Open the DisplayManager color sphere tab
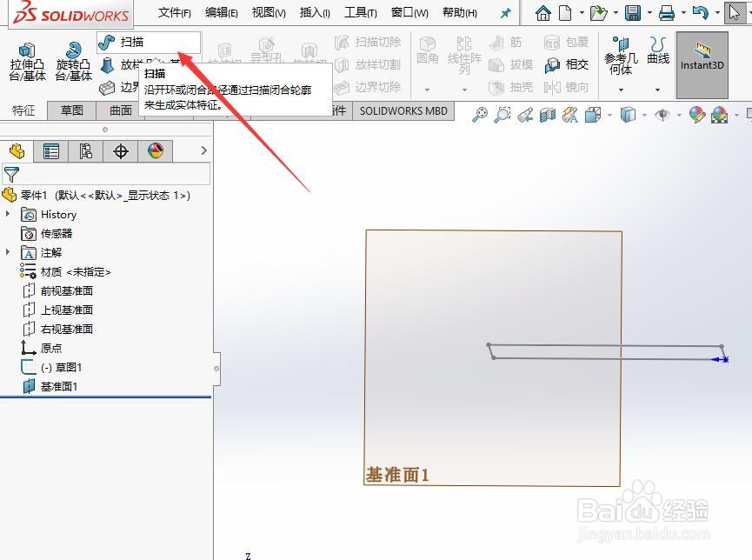 click(x=156, y=151)
